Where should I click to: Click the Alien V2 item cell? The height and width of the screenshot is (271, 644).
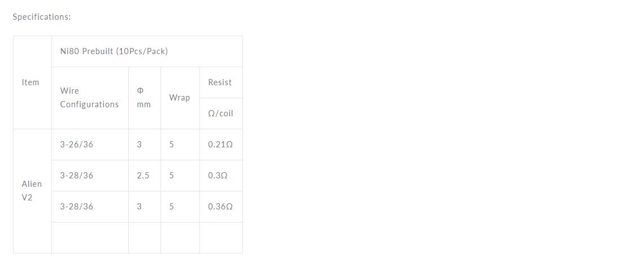click(x=32, y=191)
